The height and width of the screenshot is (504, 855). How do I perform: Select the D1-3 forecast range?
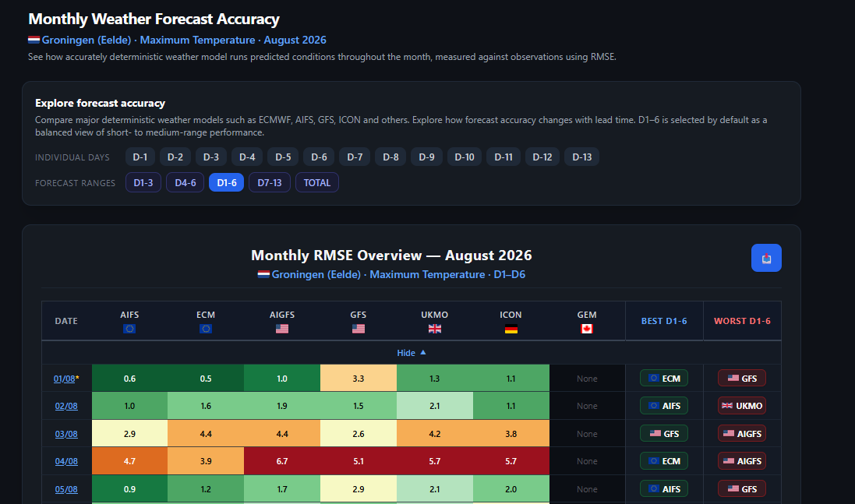[143, 182]
